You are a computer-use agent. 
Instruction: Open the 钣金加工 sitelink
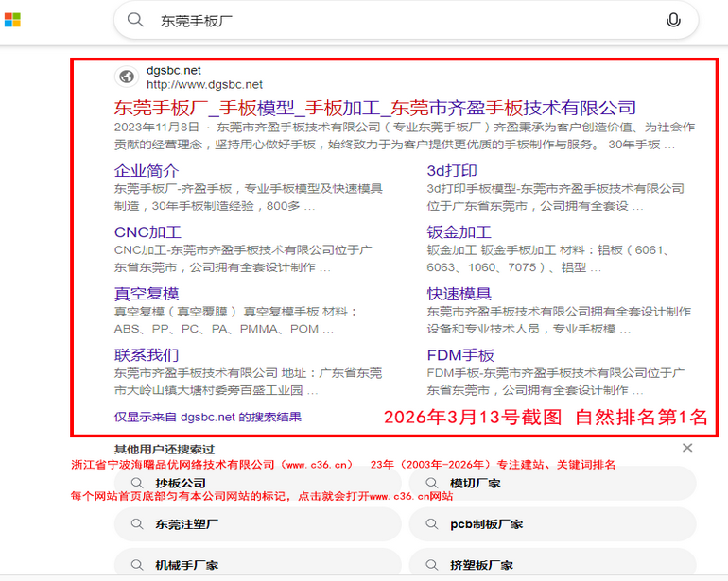459,231
